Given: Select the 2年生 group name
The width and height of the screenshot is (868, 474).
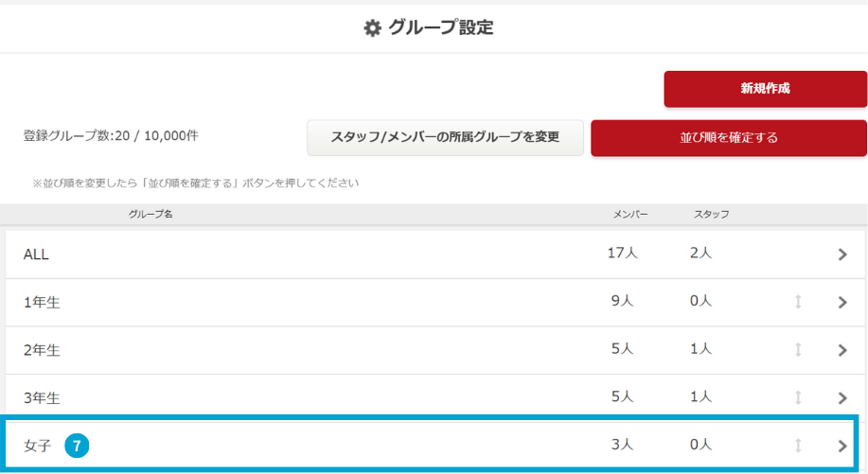Looking at the screenshot, I should [42, 350].
